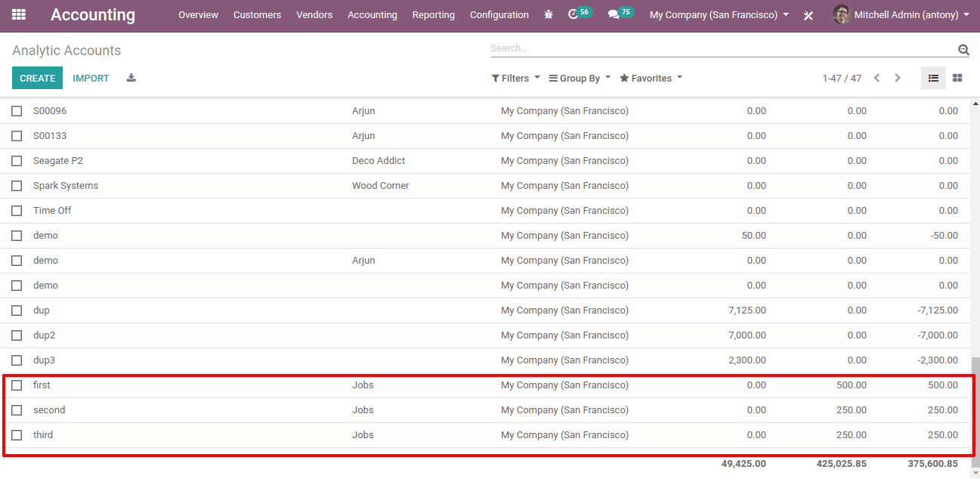The height and width of the screenshot is (479, 980).
Task: Click the 50.00 debit value
Action: [754, 236]
